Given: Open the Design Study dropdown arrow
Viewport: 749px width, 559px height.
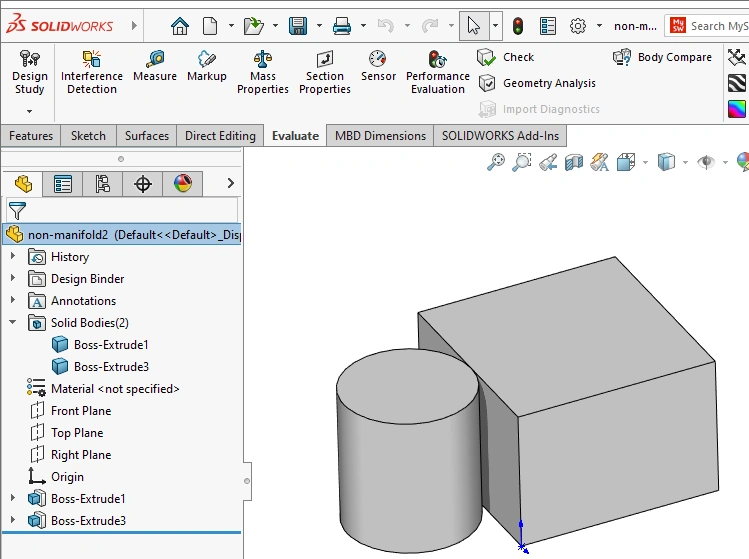Looking at the screenshot, I should point(29,111).
